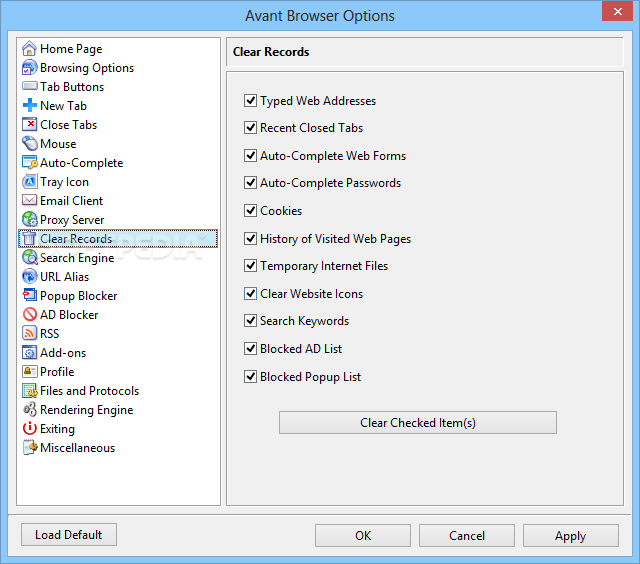Select Browsing Options in the sidebar
Screen dimensions: 640x564
[87, 68]
